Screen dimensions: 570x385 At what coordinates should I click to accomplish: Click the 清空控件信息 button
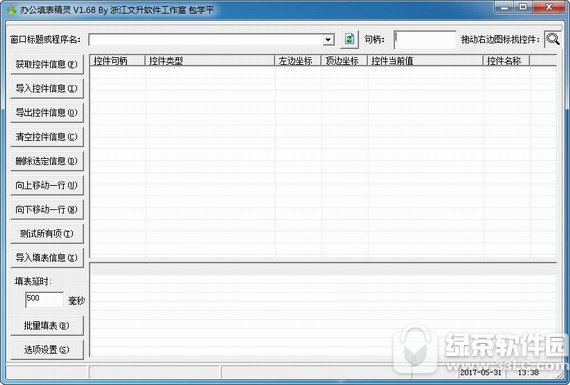point(47,137)
